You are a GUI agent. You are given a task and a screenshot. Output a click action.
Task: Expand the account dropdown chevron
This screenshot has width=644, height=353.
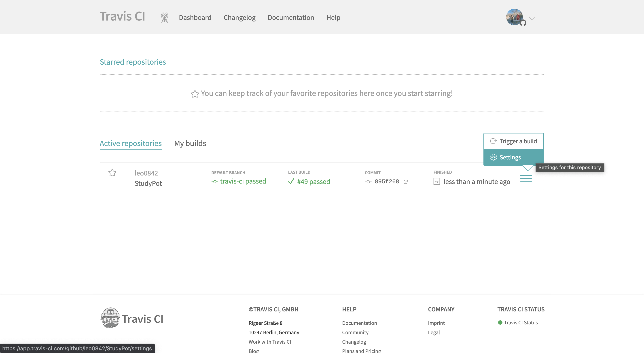[x=532, y=18]
